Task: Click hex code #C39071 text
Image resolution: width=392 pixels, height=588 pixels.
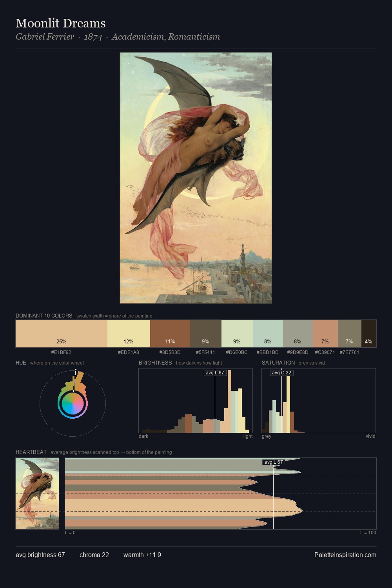Action: click(x=325, y=352)
